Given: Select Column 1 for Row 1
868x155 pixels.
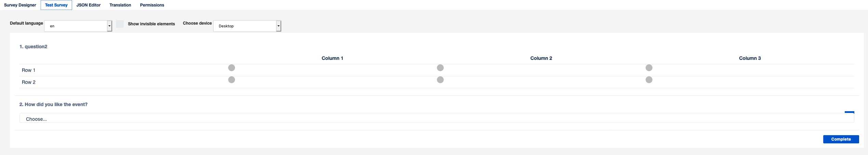Looking at the screenshot, I should tap(232, 68).
